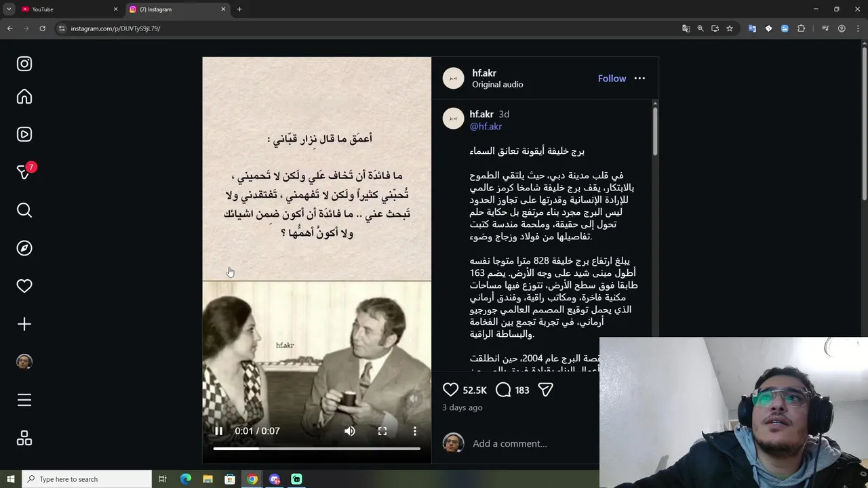
Task: Click the address bar URL
Action: click(x=115, y=28)
